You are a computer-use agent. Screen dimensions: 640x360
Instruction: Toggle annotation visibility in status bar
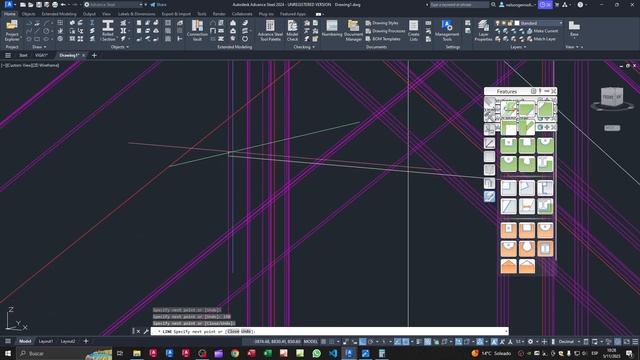[494, 341]
